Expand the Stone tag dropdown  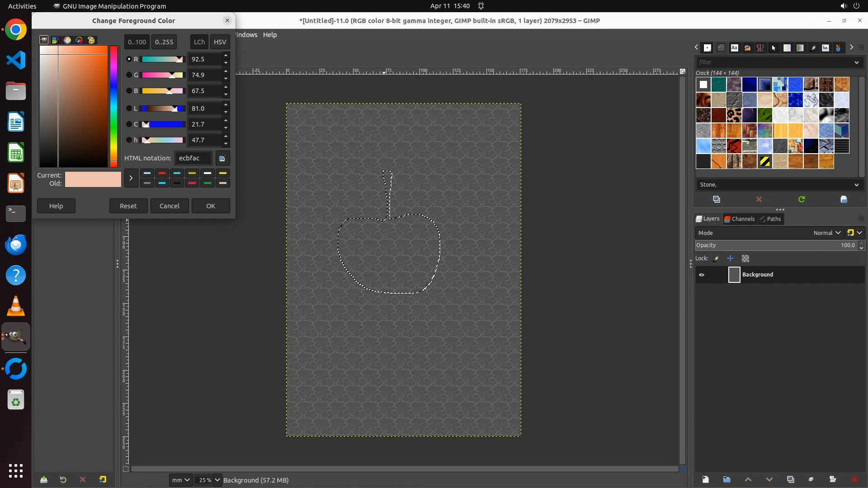[x=856, y=185]
